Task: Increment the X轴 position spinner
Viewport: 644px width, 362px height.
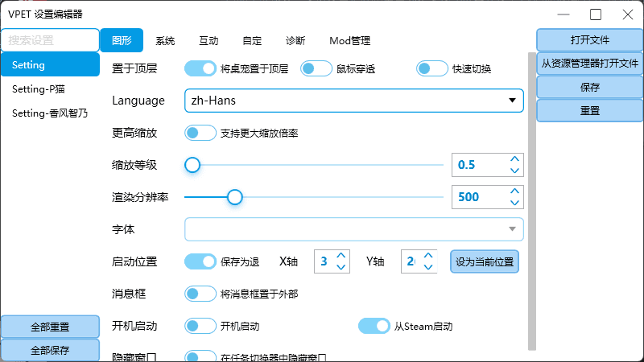Action: (x=341, y=256)
